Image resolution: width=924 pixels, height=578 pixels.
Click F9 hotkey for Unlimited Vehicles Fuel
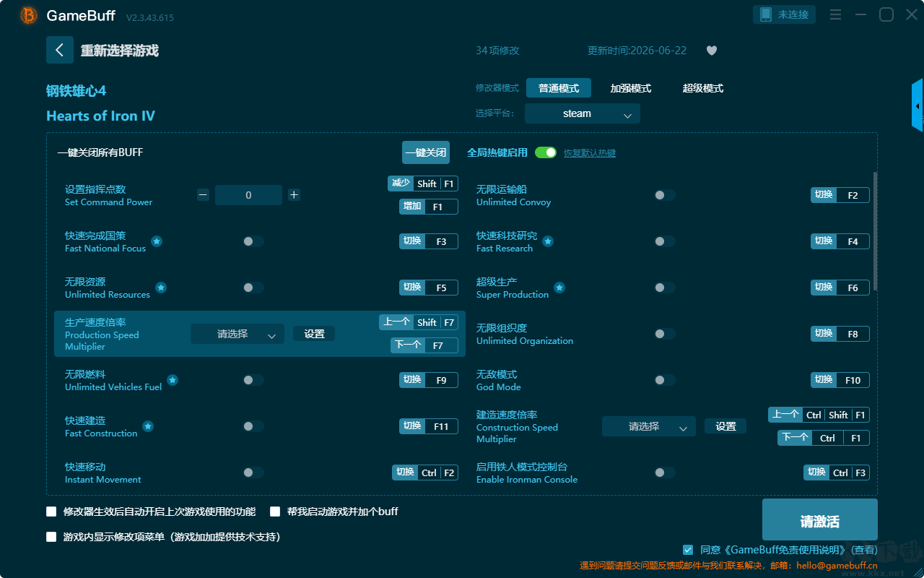click(x=429, y=380)
